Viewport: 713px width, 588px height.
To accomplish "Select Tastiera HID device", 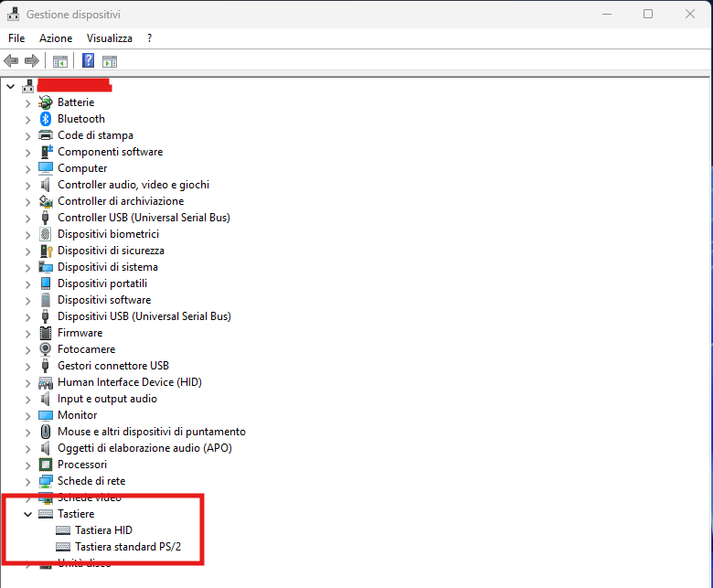I will coord(103,530).
